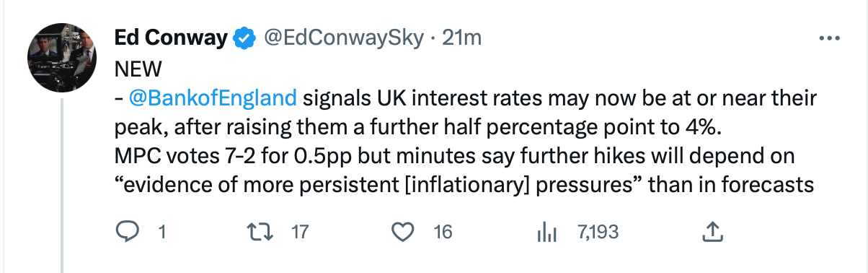Click the 7,193 views number
This screenshot has width=868, height=273.
point(598,233)
